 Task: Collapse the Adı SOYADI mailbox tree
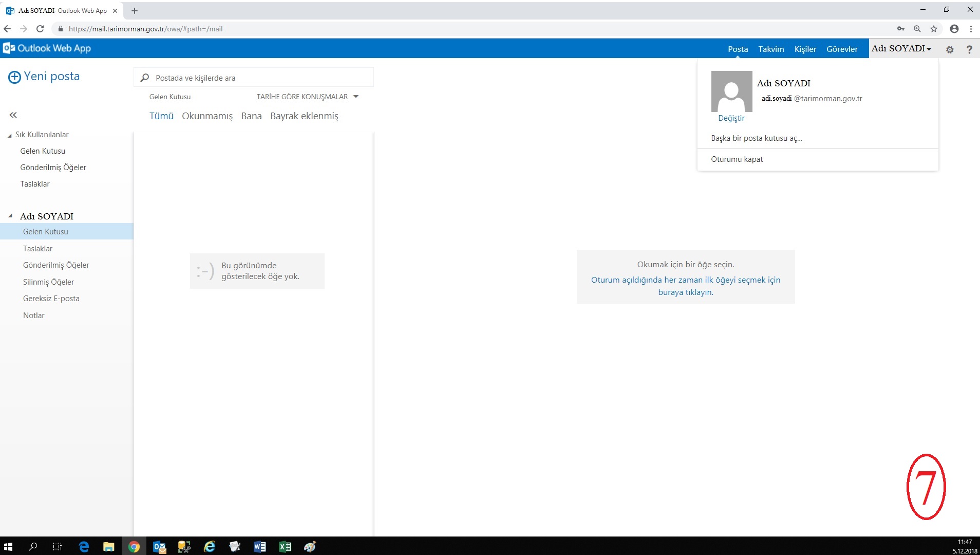(10, 216)
